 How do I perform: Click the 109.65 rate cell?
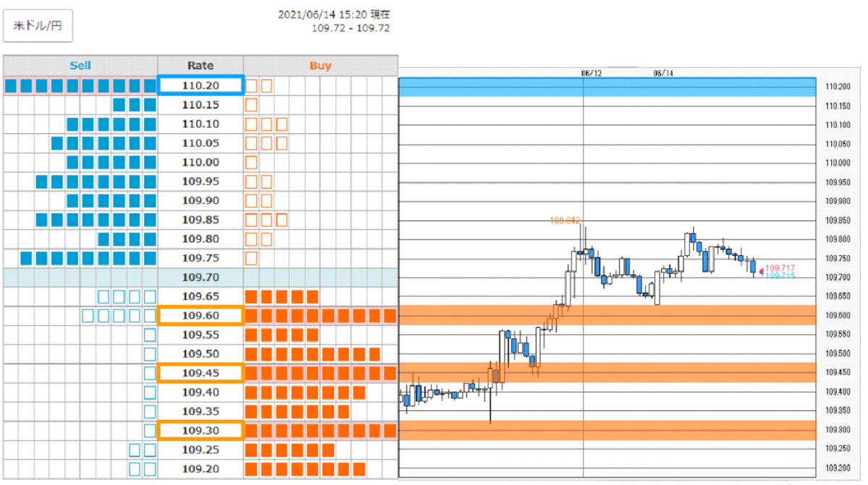(200, 296)
